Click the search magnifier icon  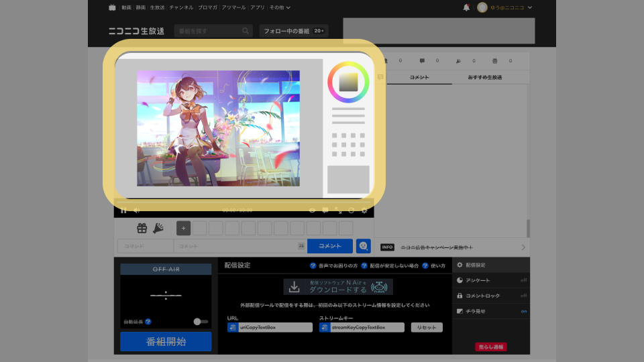coord(246,31)
